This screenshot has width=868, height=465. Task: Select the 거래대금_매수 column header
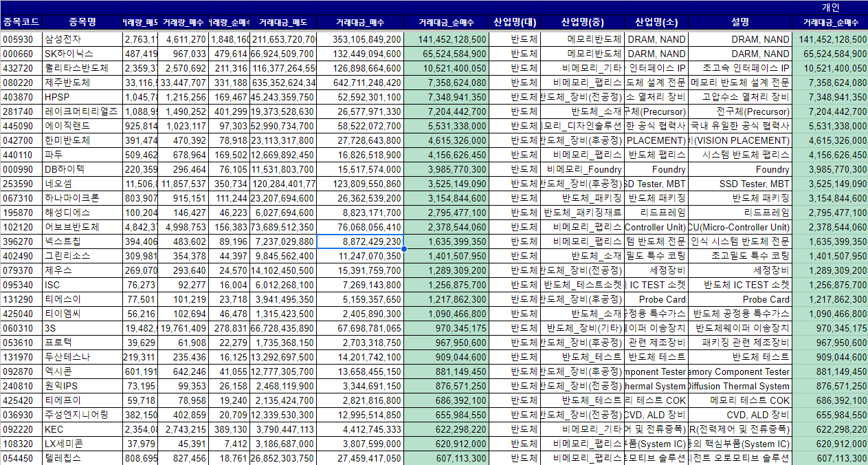(359, 22)
